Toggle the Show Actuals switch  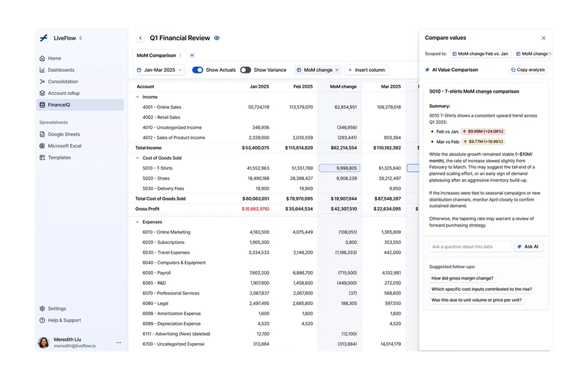click(198, 69)
